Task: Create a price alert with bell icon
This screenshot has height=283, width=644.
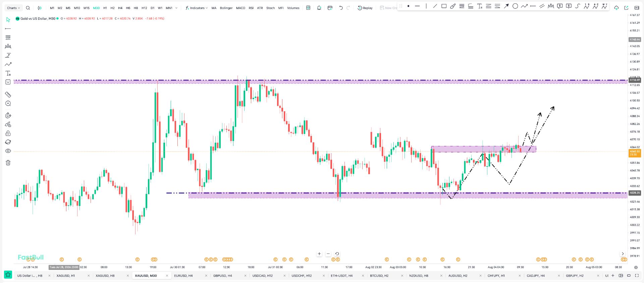Action: [319, 8]
